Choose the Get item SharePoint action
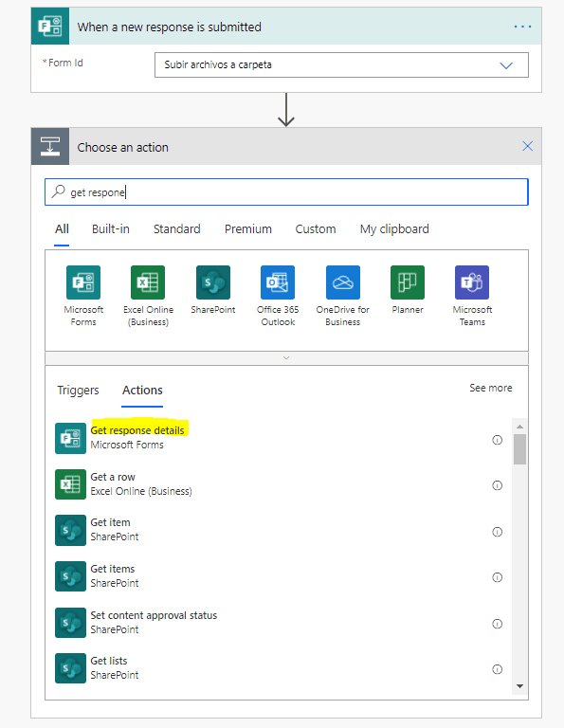Screen dimensions: 564x728 click(279, 530)
